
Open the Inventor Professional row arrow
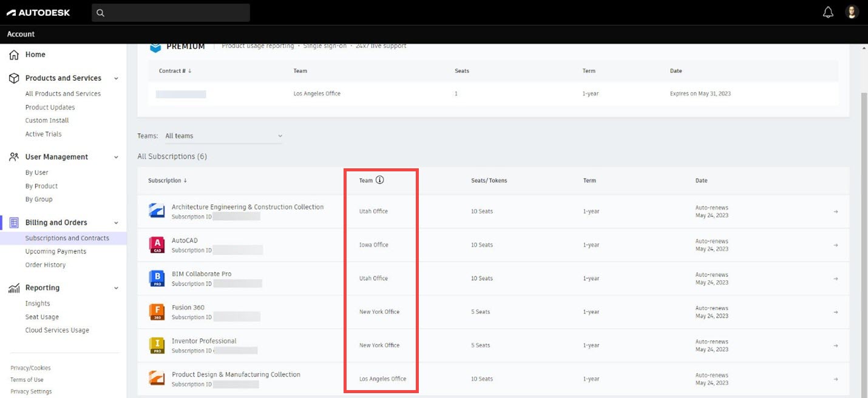pos(836,345)
